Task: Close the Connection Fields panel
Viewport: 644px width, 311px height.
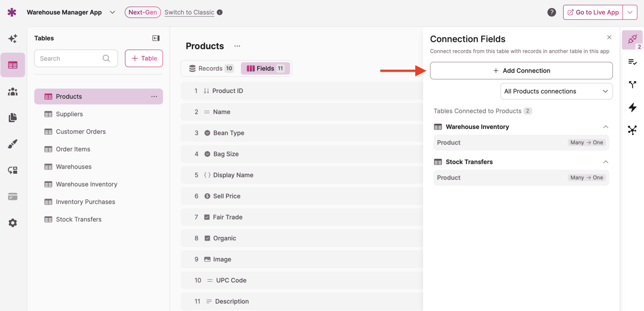Action: tap(609, 37)
